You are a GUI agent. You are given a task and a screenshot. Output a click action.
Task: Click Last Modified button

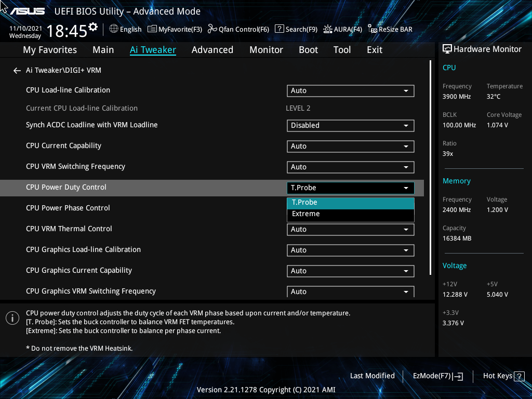tap(372, 376)
